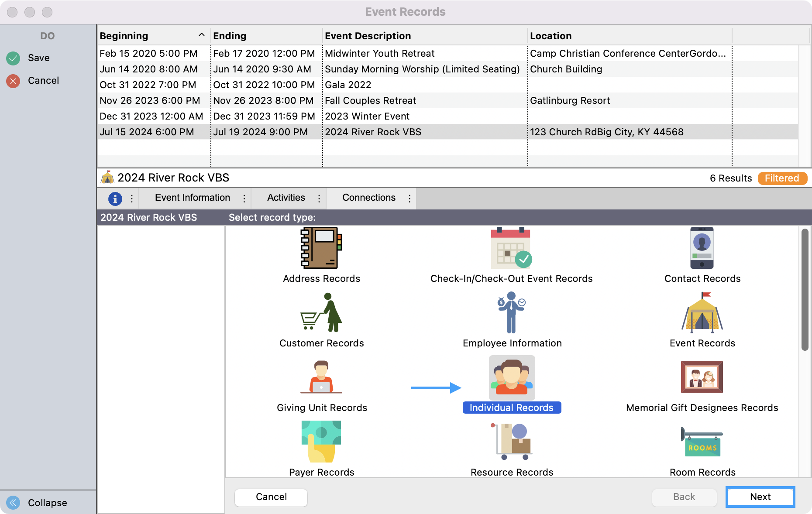Viewport: 812px width, 514px height.
Task: Pick the Customer Records shopping cart icon
Action: coord(321,312)
